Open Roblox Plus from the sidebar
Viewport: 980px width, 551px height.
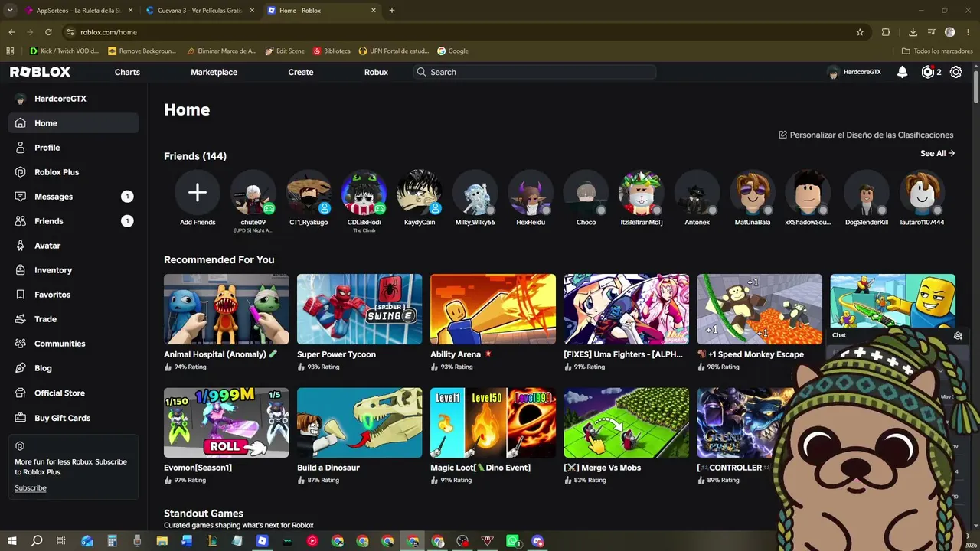coord(73,172)
